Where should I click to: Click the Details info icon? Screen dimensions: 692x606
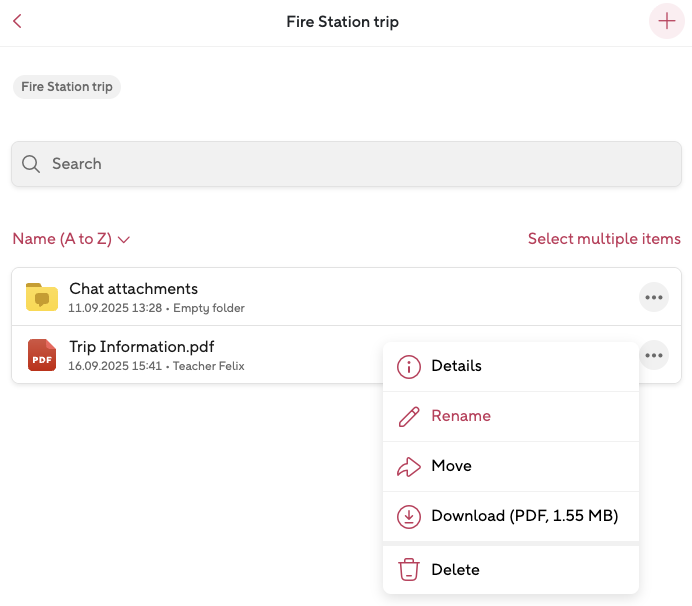pos(408,367)
